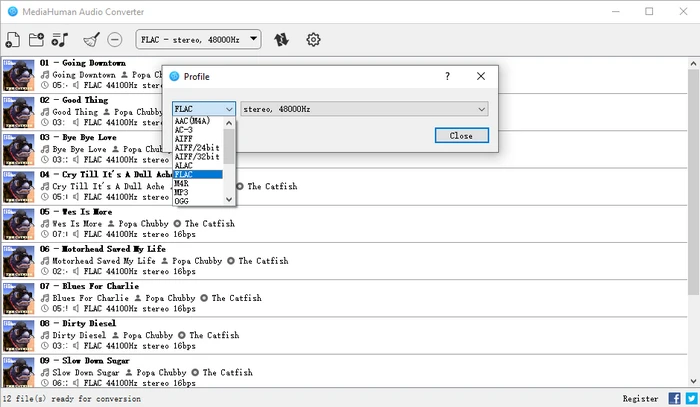Image resolution: width=700 pixels, height=407 pixels.
Task: Click the format list scroll down arrow
Action: click(x=229, y=199)
